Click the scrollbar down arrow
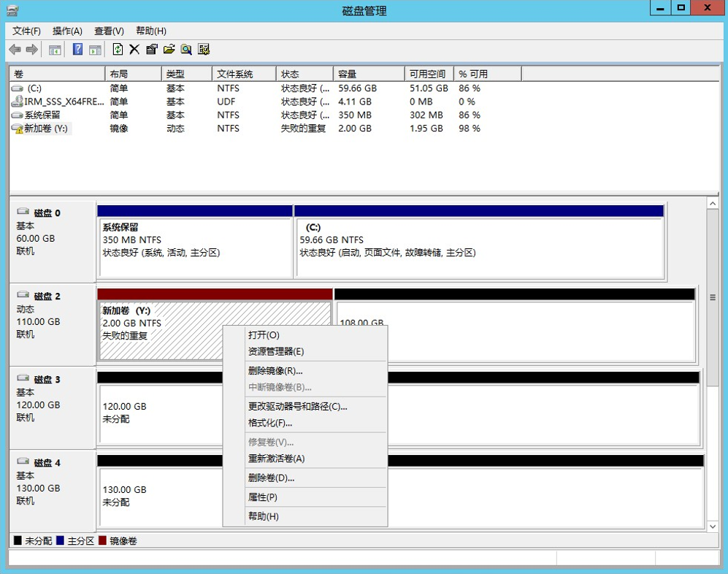 713,527
